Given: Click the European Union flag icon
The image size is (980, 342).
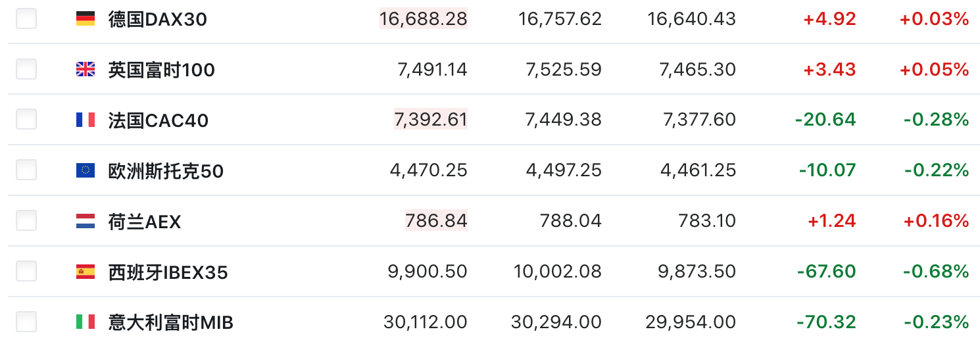Looking at the screenshot, I should [86, 171].
